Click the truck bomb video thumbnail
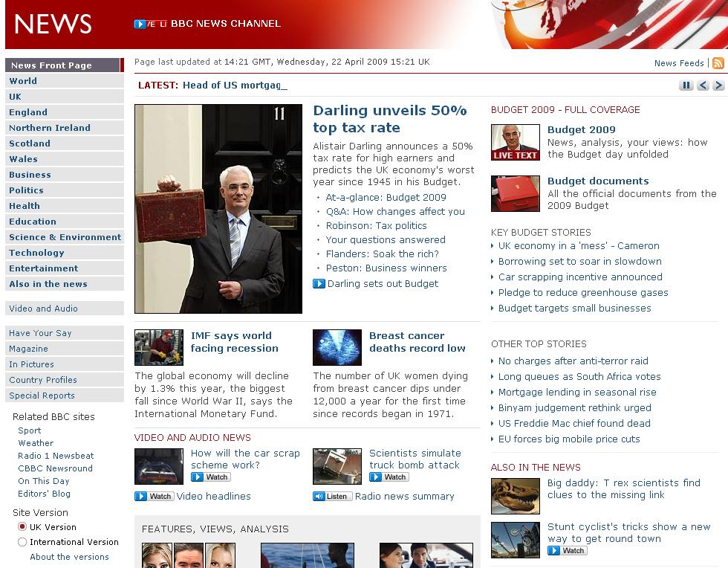Screen dimensions: 728x568 [x=337, y=466]
